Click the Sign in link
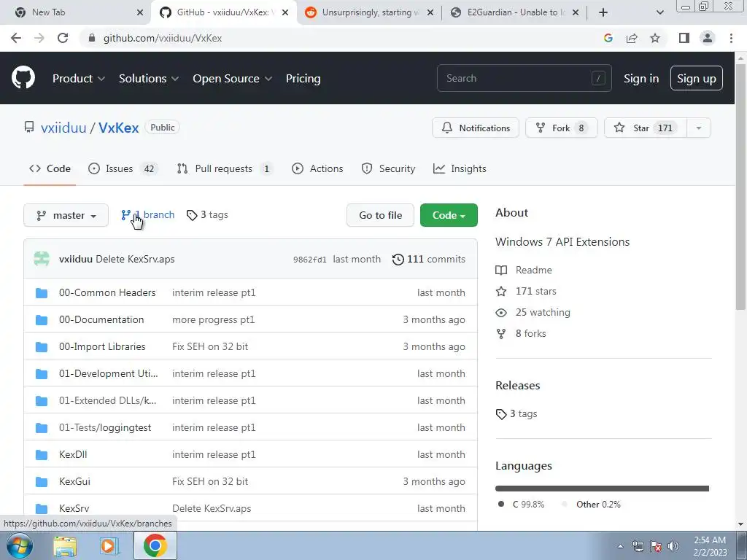Viewport: 747px width, 560px height. 641,79
